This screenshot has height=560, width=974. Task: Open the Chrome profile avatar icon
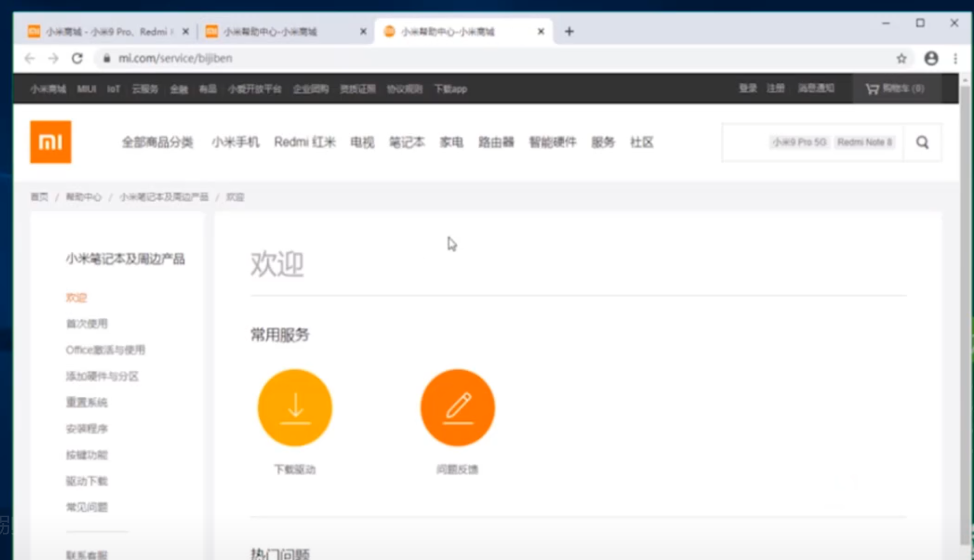(931, 58)
